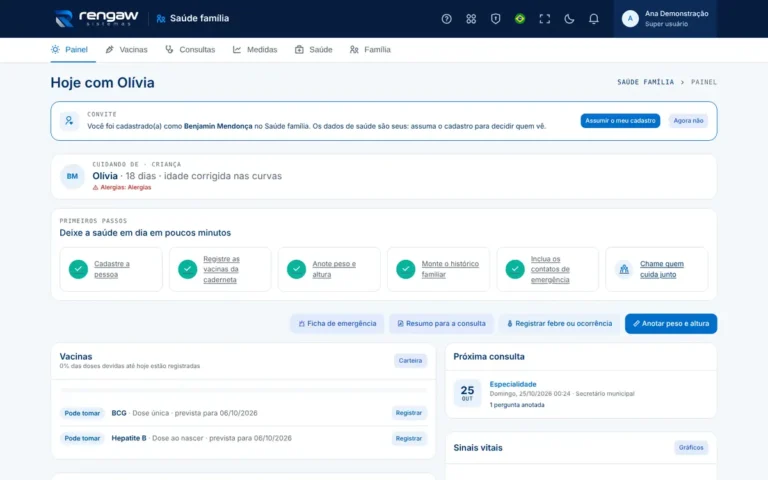Click the Próxima consulta heading
The height and width of the screenshot is (480, 768).
point(489,357)
